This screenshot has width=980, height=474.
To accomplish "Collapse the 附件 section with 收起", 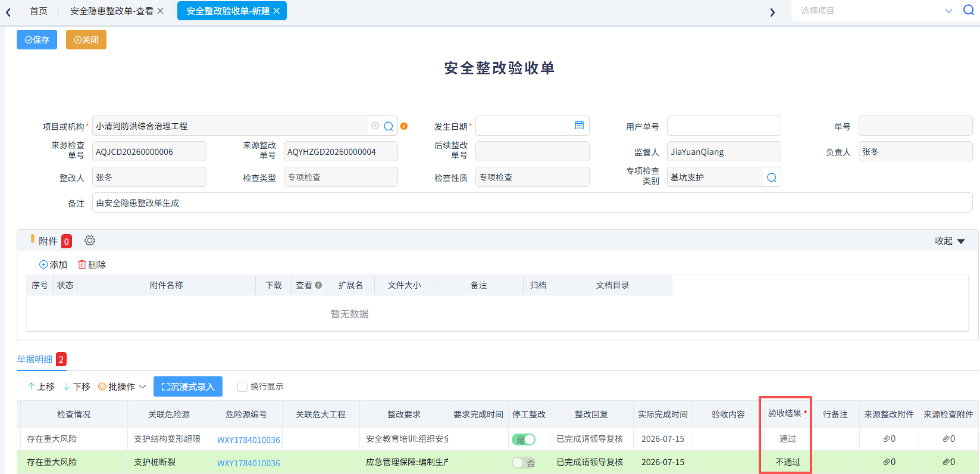I will tap(950, 241).
